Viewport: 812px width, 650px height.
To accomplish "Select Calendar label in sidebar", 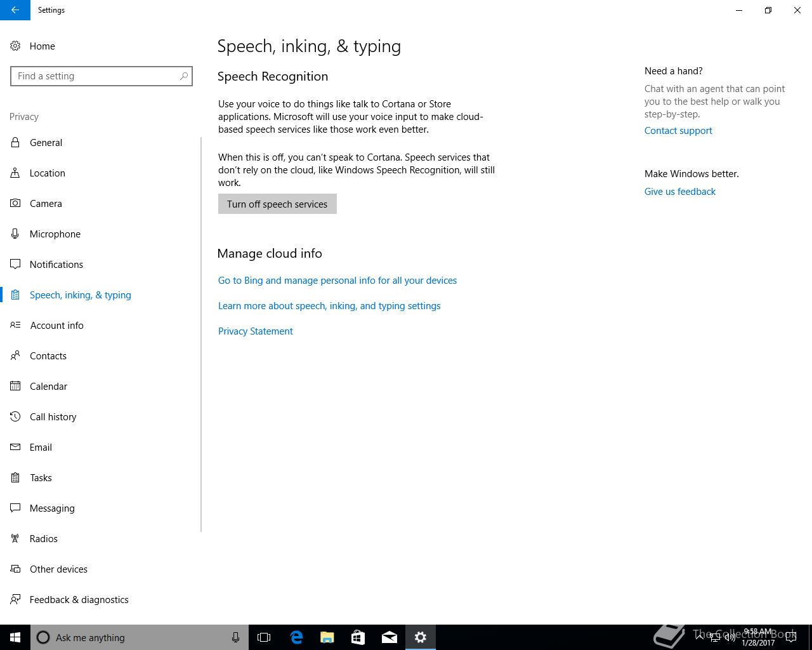I will pyautogui.click(x=48, y=387).
